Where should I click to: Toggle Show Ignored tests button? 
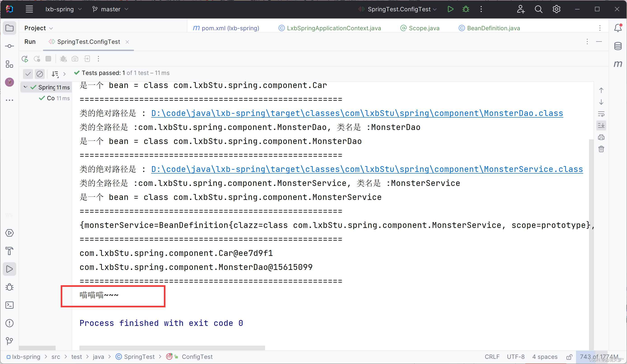pyautogui.click(x=40, y=74)
